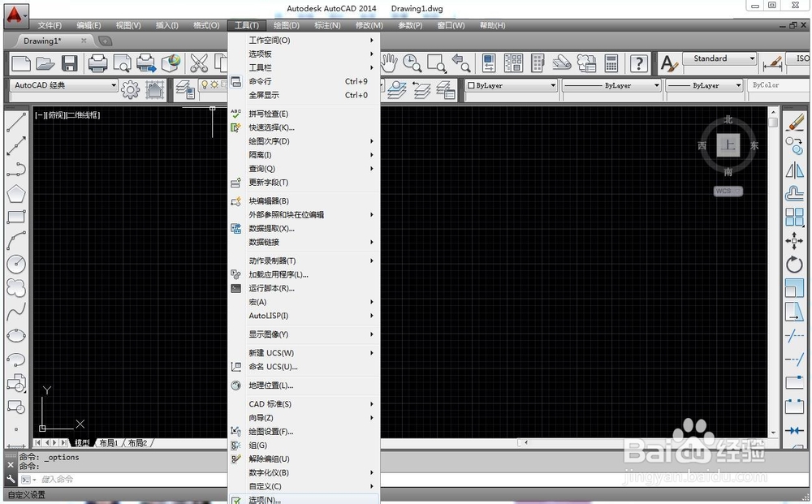Select the Spline draw tool
The image size is (812, 504).
(x=16, y=312)
